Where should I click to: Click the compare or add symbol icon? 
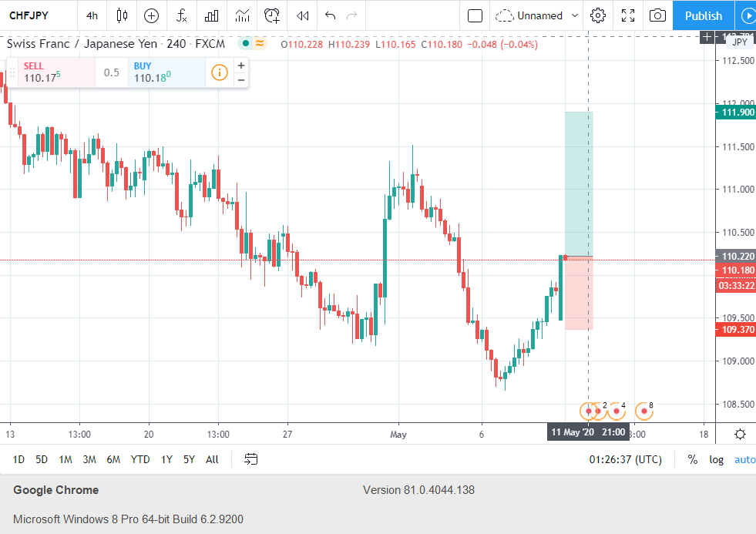click(151, 15)
